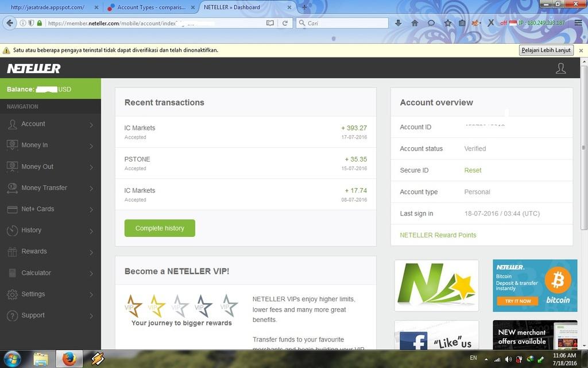Switch to the Account Types comparison tab

[151, 7]
